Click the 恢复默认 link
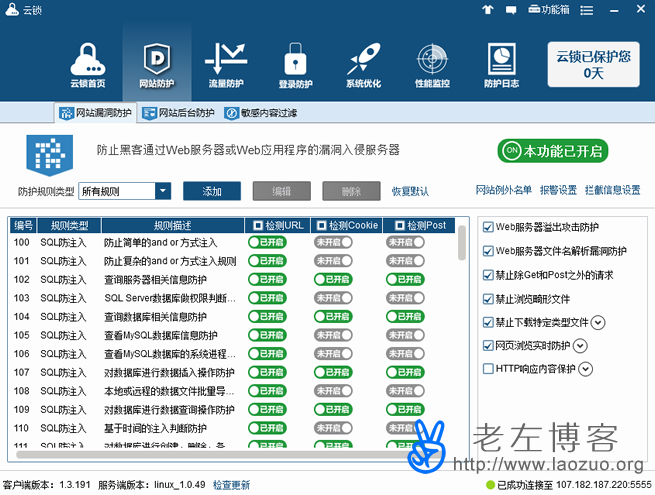The image size is (655, 495). 410,191
